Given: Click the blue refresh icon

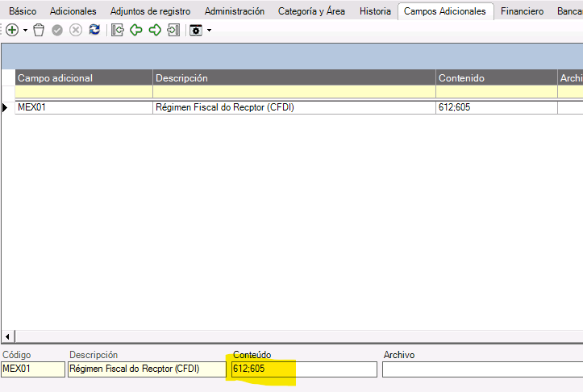Looking at the screenshot, I should [x=94, y=30].
